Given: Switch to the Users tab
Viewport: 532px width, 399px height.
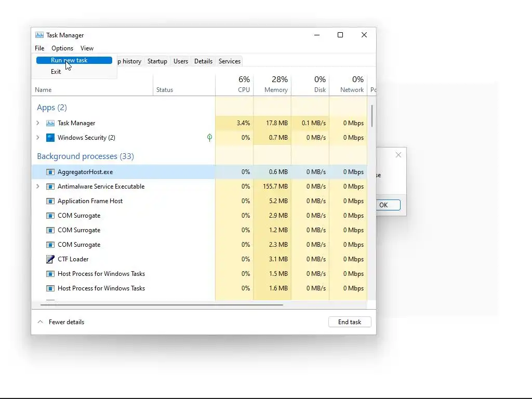Looking at the screenshot, I should click(180, 61).
